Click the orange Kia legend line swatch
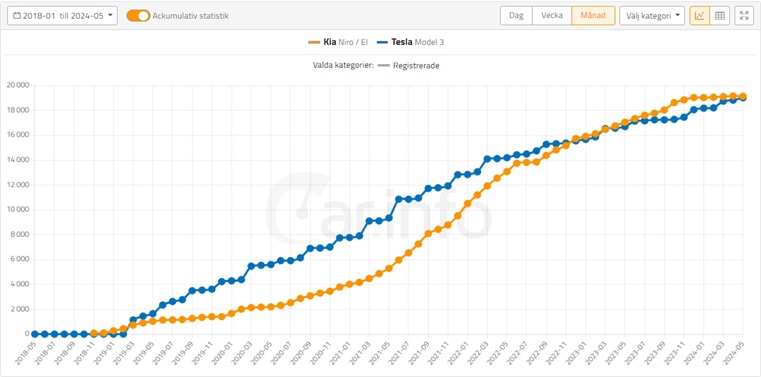Screen dimensions: 761x377 pos(314,42)
